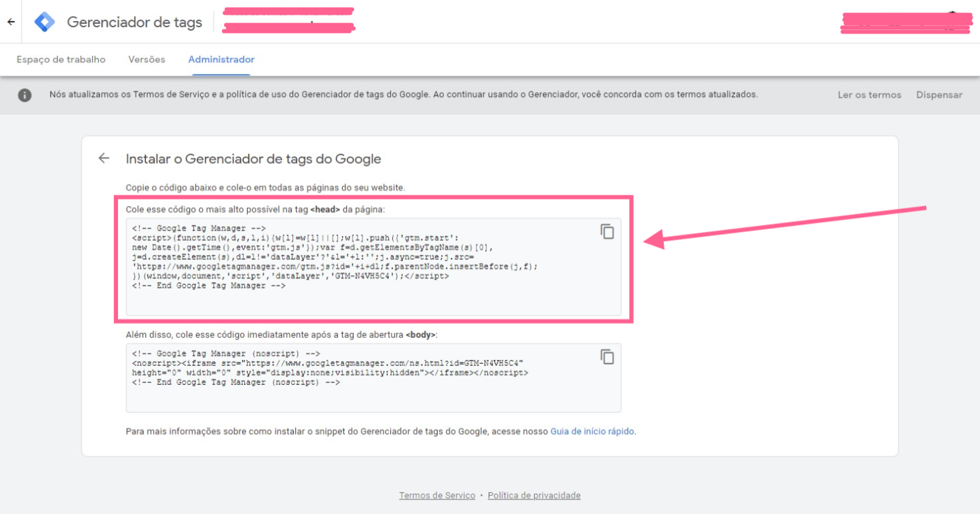Switch to the Versões tab

click(147, 59)
